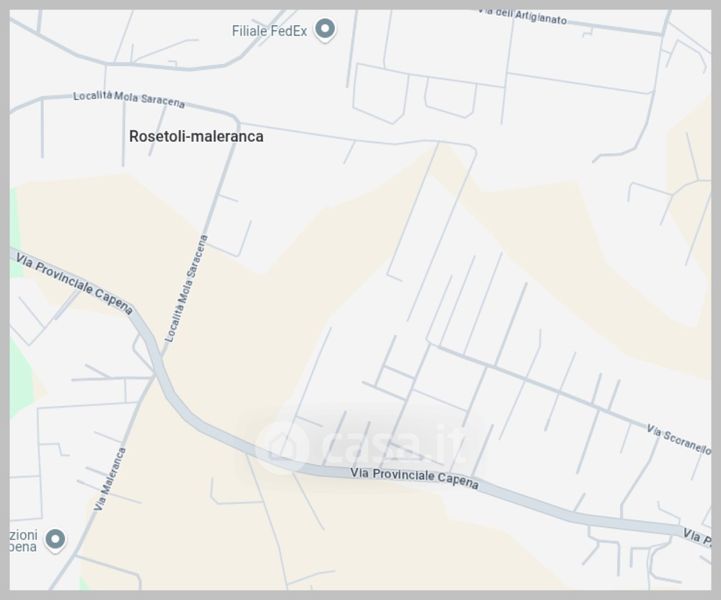Click the truncated 'Via P' label at right edge

697,537
